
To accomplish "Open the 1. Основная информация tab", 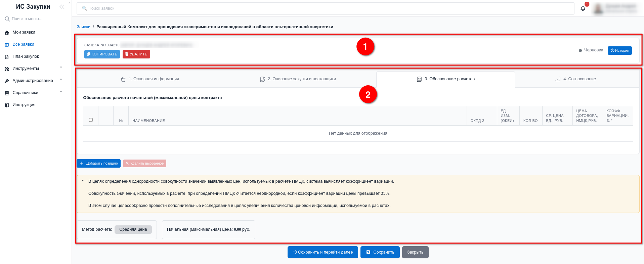I will pyautogui.click(x=150, y=79).
